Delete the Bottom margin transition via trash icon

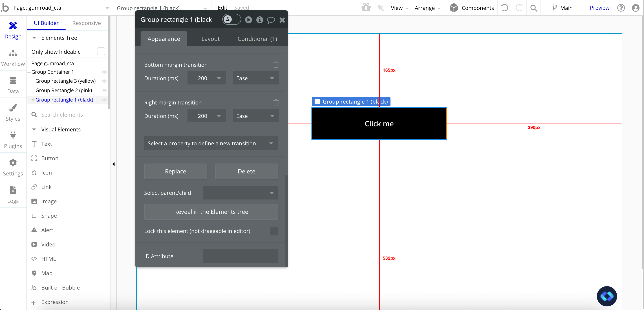276,65
